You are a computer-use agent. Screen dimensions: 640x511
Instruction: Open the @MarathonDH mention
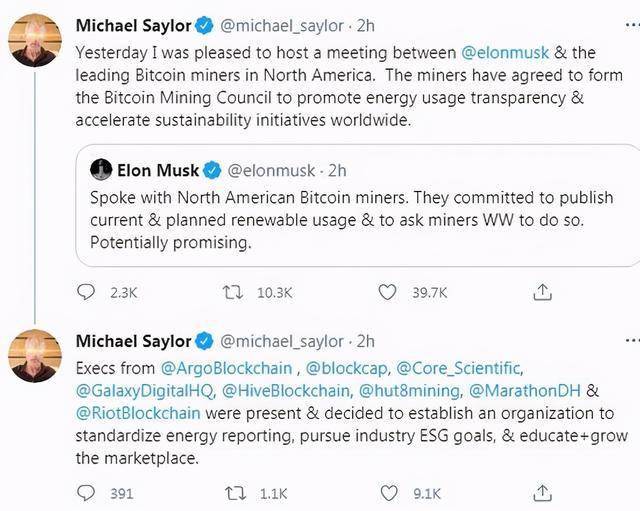(x=524, y=389)
